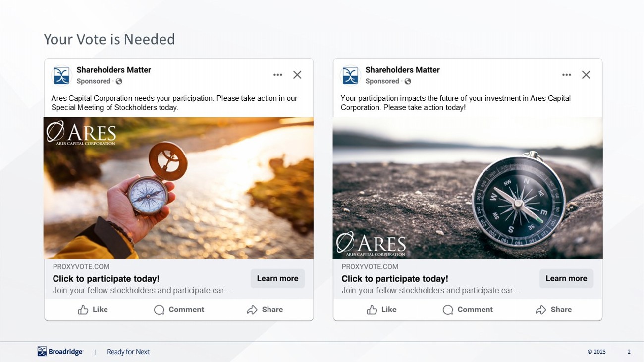
Task: Open the hand-held compass ad image
Action: [178, 188]
